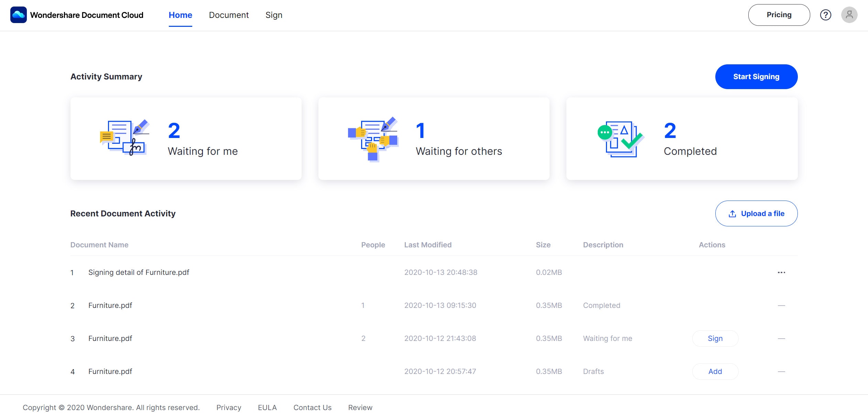Viewport: 868px width, 418px height.
Task: Open the Contact Us footer link
Action: point(312,408)
